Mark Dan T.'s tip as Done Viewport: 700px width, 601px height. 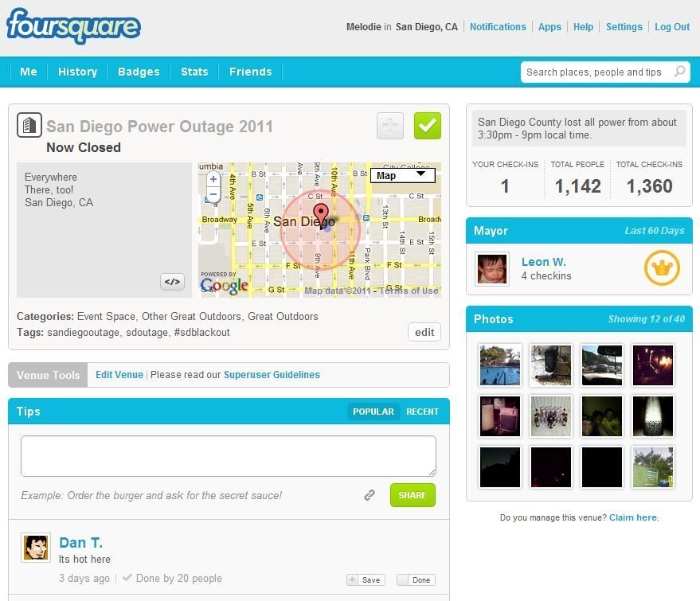point(416,580)
